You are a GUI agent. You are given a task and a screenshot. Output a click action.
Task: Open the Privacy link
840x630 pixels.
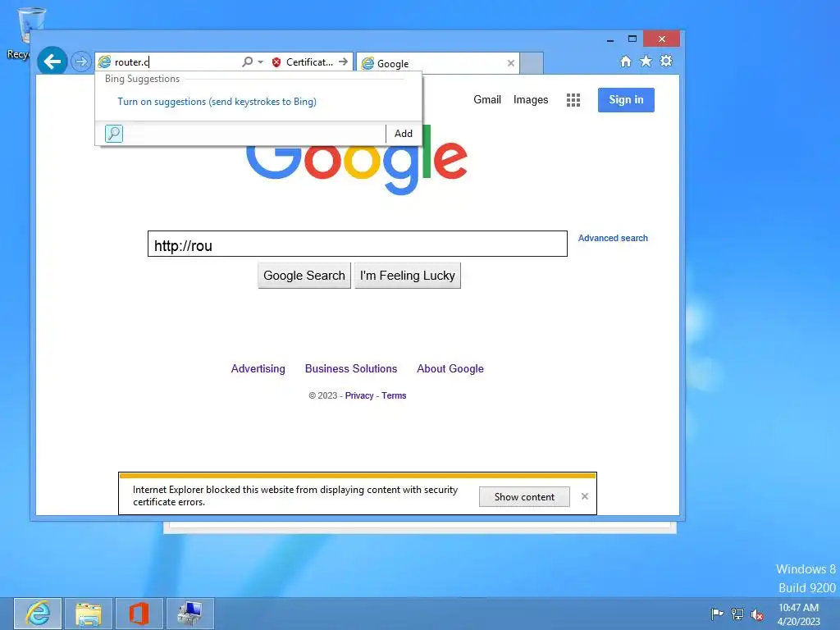pyautogui.click(x=359, y=395)
